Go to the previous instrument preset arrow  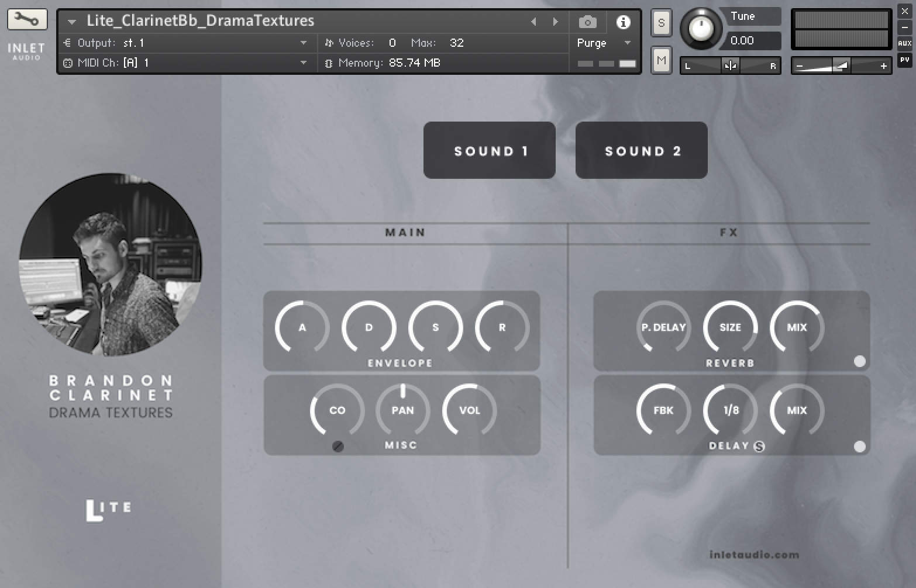[533, 22]
